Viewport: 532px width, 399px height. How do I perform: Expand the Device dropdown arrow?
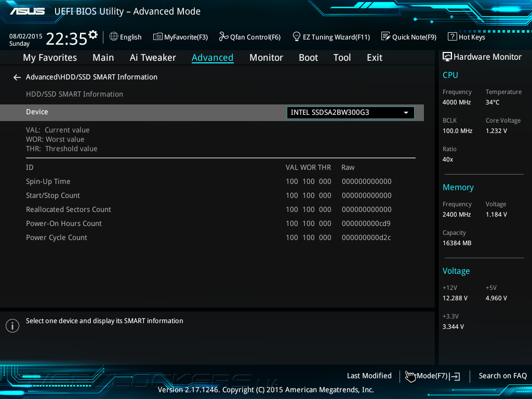click(x=406, y=113)
